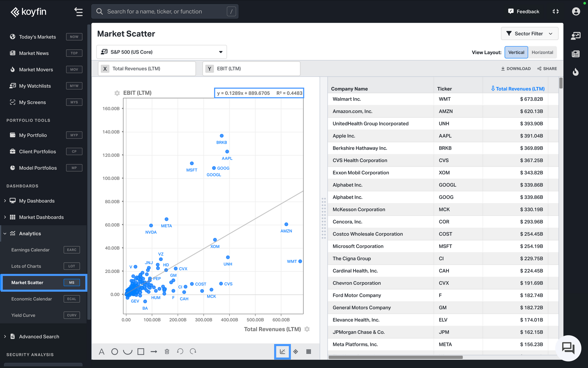Click the AMZN data point
This screenshot has width=588, height=368.
coord(286,224)
